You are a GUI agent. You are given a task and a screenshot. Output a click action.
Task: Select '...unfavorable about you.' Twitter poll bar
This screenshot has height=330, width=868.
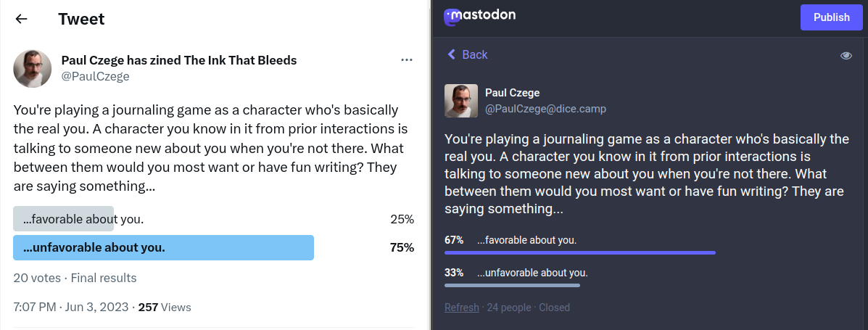pyautogui.click(x=163, y=247)
